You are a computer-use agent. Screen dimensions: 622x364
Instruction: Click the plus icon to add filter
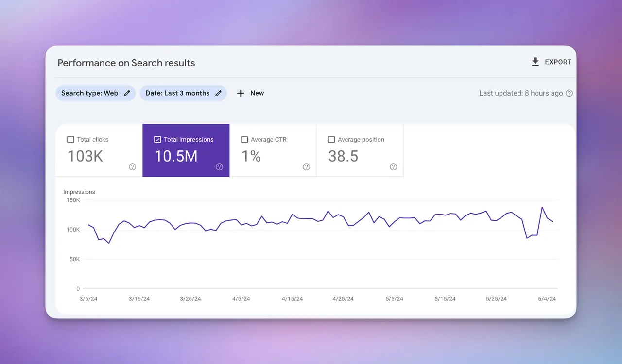[x=241, y=93]
